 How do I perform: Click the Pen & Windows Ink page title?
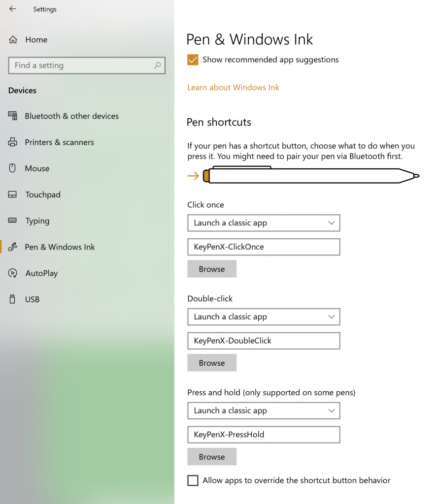[x=249, y=39]
